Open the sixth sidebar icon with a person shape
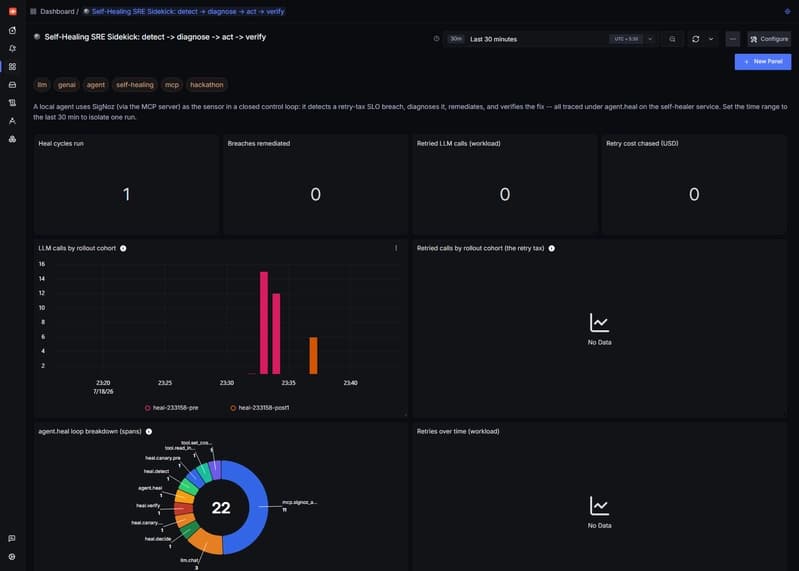This screenshot has width=799, height=571. click(x=12, y=121)
